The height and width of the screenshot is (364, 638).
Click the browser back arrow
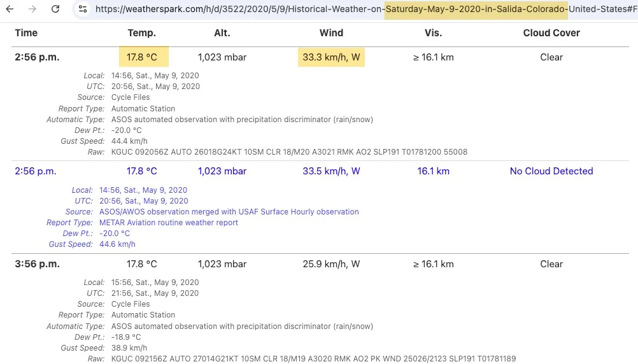10,9
